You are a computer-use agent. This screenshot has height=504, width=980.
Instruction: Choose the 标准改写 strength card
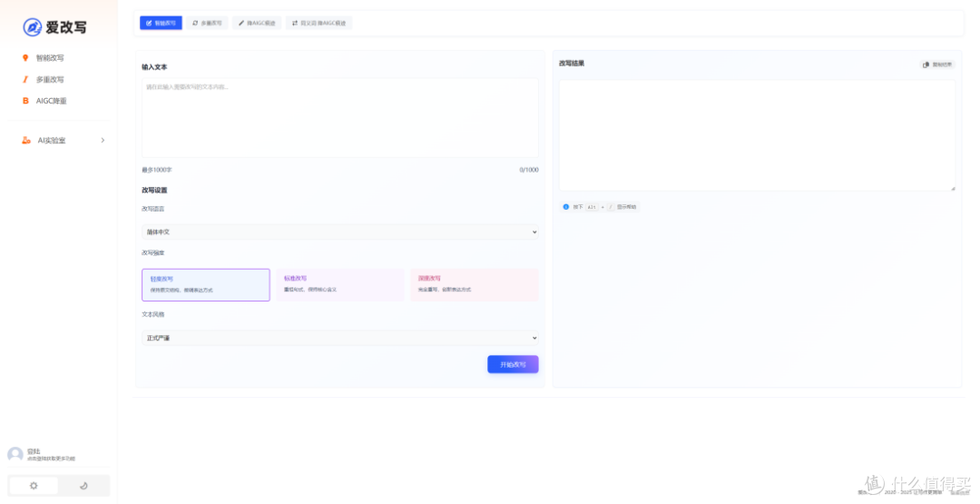coord(340,285)
